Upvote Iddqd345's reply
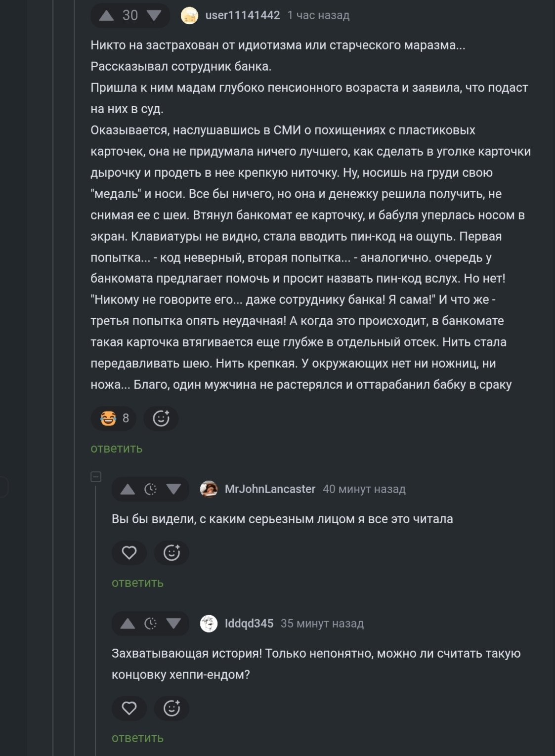This screenshot has width=555, height=756. (128, 624)
